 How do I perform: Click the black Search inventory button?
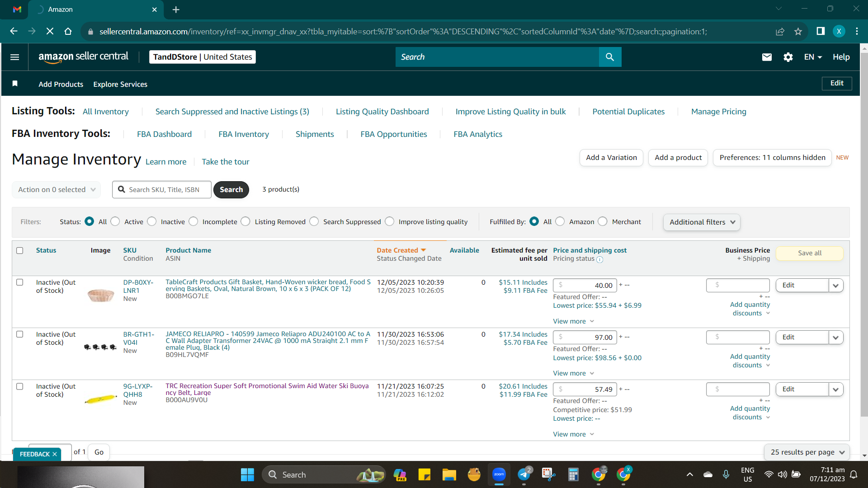[x=231, y=190]
